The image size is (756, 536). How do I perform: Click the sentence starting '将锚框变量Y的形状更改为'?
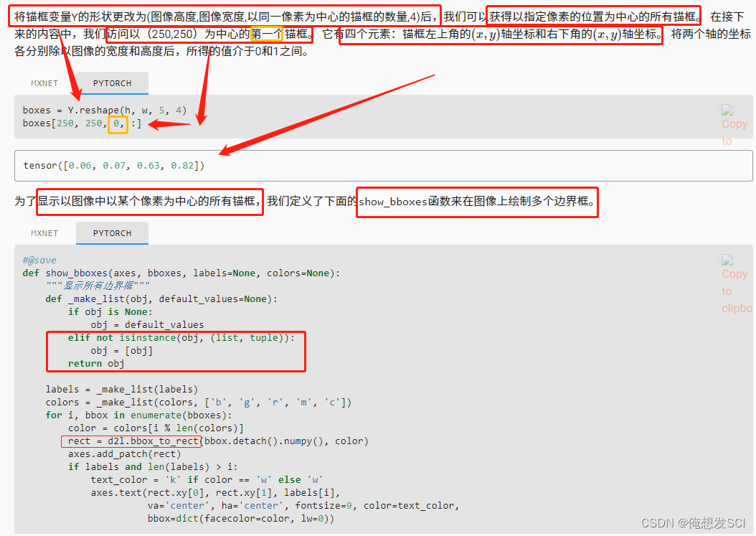click(226, 17)
